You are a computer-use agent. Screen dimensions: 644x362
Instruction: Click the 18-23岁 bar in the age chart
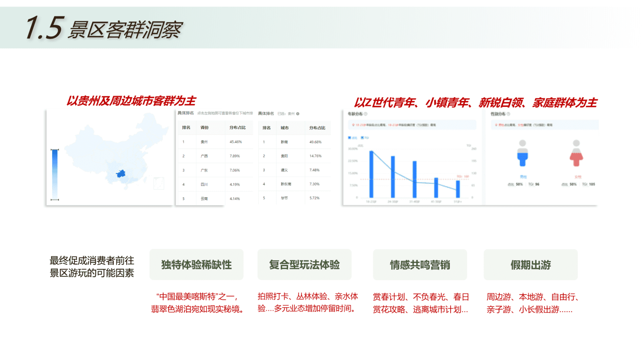pyautogui.click(x=371, y=174)
